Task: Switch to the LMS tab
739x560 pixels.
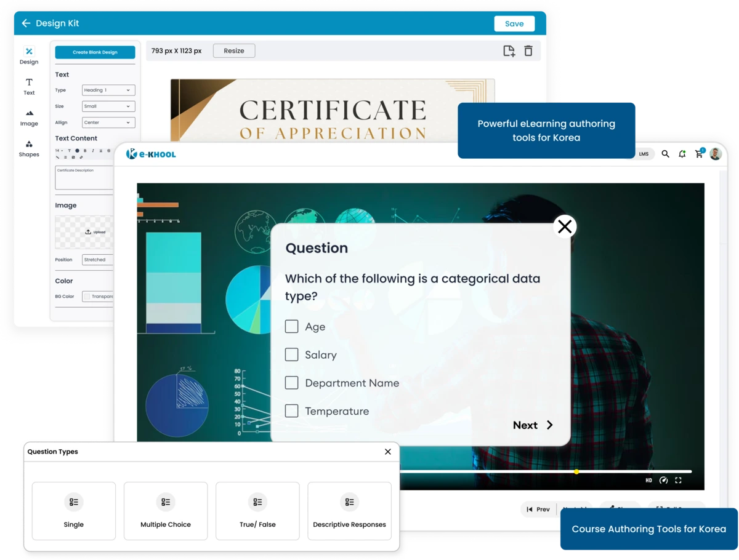Action: tap(643, 154)
